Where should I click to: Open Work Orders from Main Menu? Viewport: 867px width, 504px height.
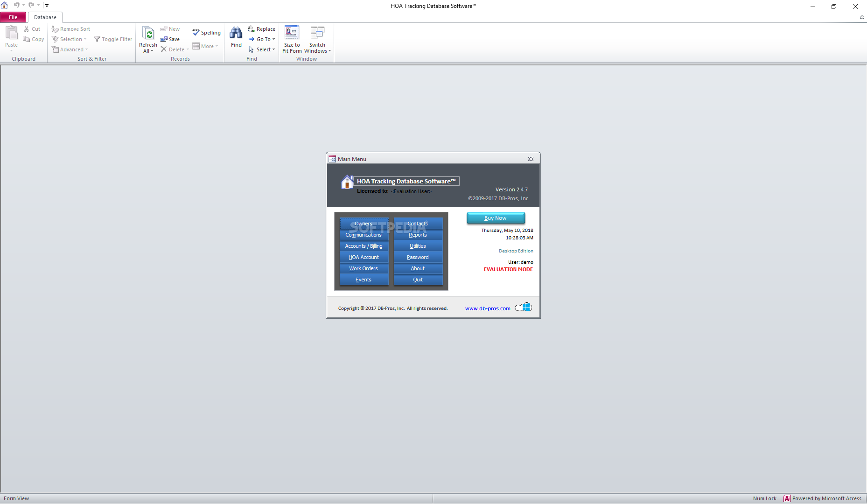(x=364, y=268)
